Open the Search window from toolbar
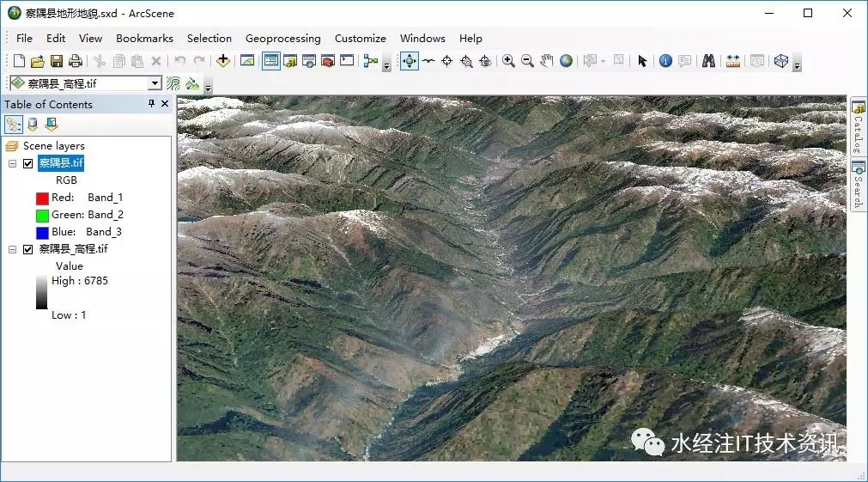Viewport: 868px width, 482px height. pyautogui.click(x=309, y=61)
